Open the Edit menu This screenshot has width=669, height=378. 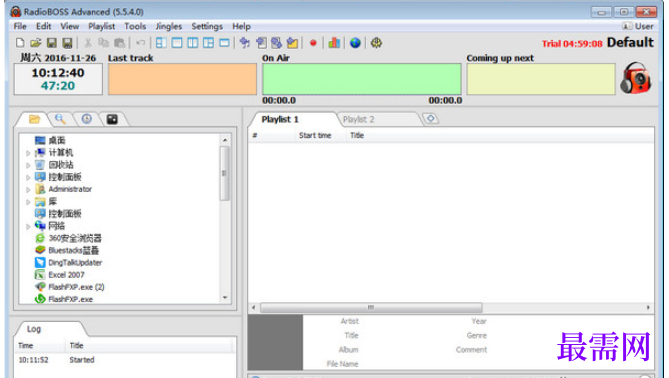(44, 26)
